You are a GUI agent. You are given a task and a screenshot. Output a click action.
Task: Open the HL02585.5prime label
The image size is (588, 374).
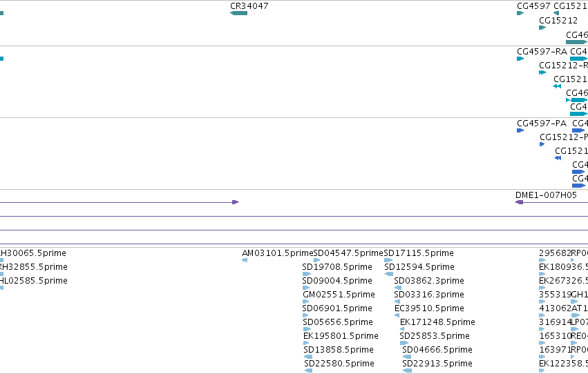click(x=34, y=281)
